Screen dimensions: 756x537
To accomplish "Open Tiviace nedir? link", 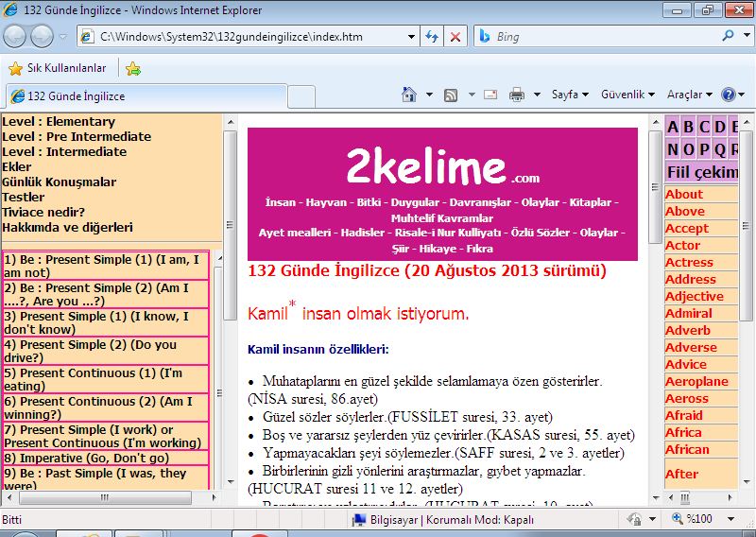I will [x=43, y=213].
